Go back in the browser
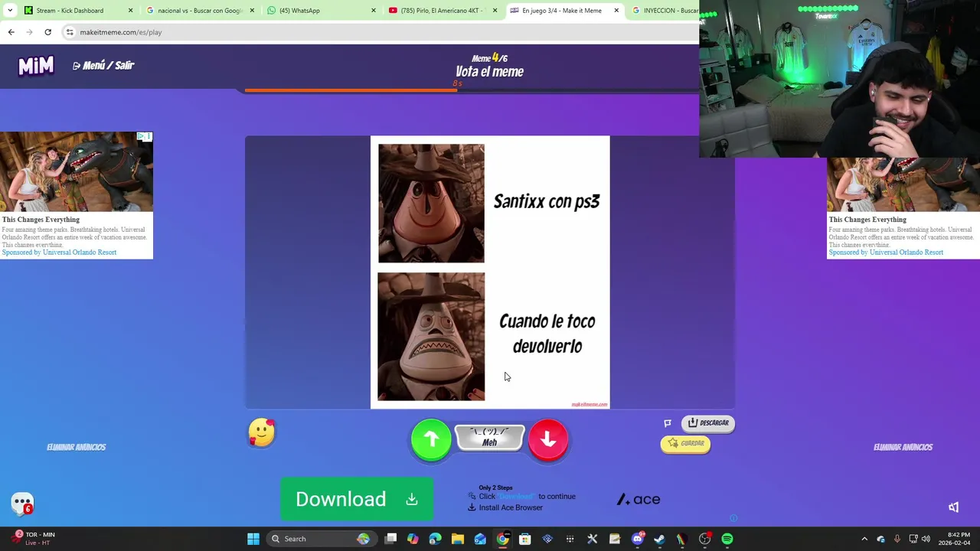This screenshot has width=980, height=551. pos(11,32)
